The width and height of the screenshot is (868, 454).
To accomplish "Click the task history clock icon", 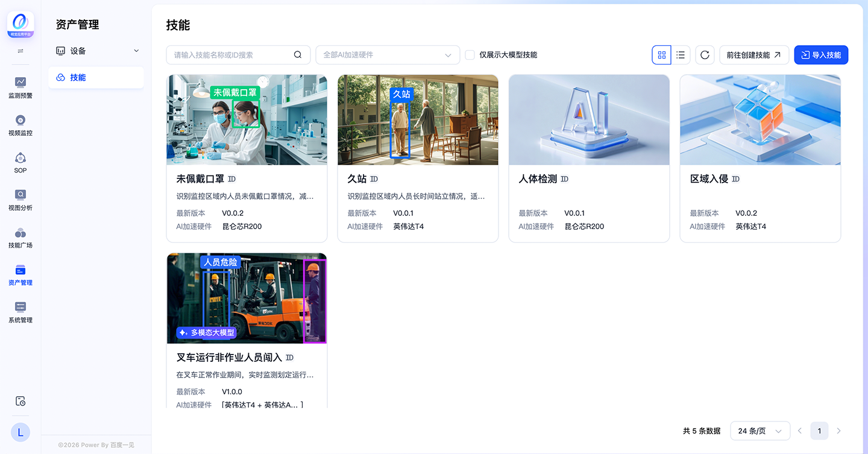I will [20, 401].
